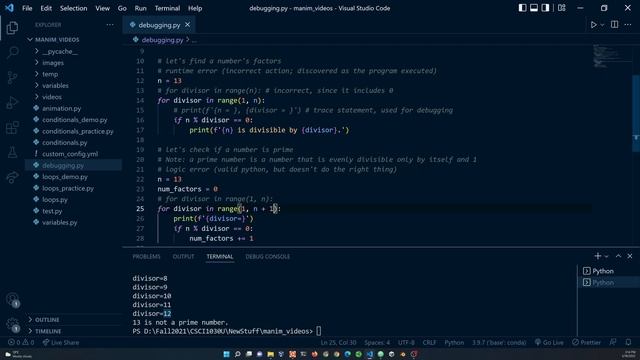Open new terminal launch profile dropdown
Viewport: 640px width, 360px height.
[x=607, y=256]
